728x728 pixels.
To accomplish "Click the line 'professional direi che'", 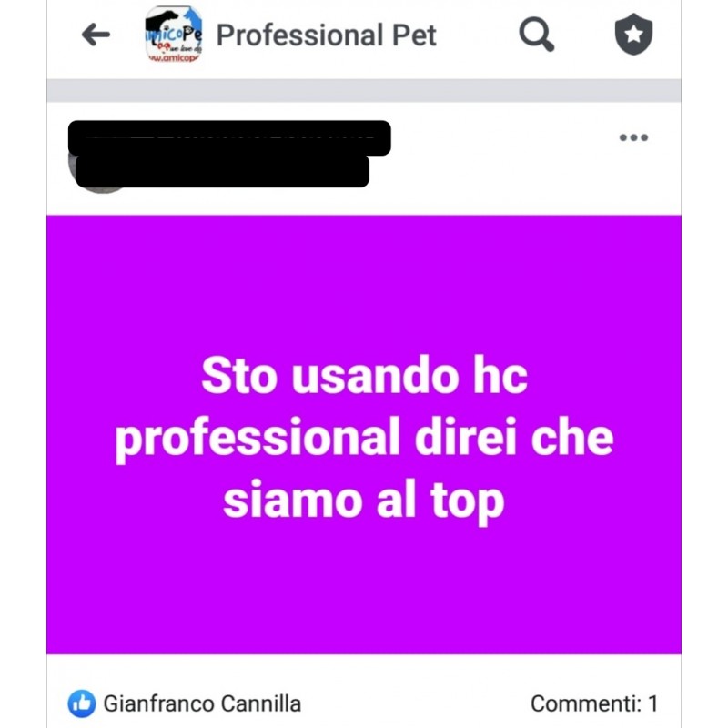I will click(365, 440).
